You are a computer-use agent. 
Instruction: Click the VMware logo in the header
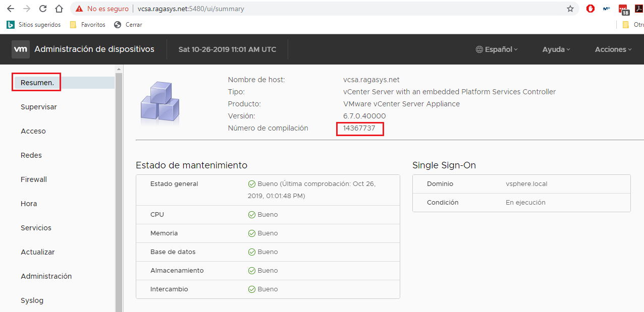point(20,49)
